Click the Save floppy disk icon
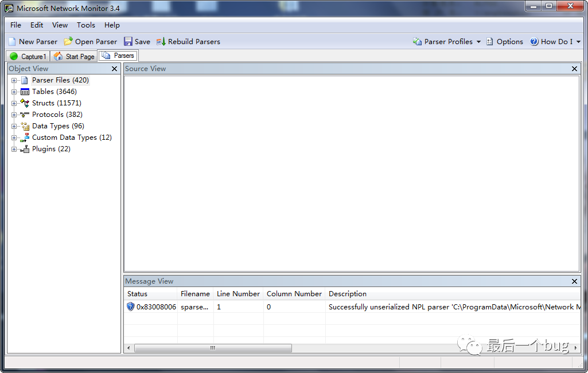The image size is (588, 373). 128,42
